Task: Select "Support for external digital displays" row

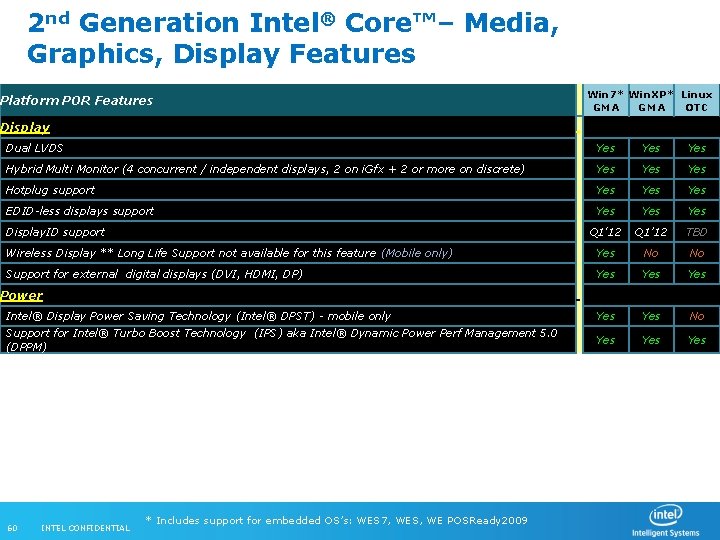Action: click(288, 274)
